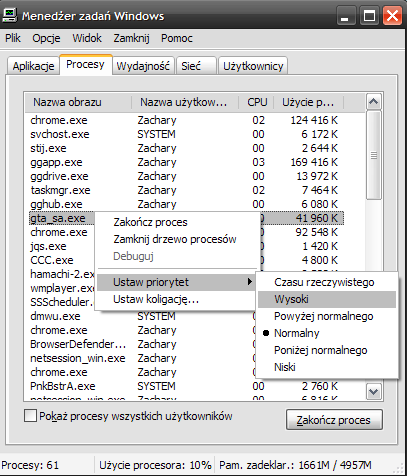Minimize the Menedżer zadań Windows window
Viewport: 407px width, 476px height.
coord(346,16)
